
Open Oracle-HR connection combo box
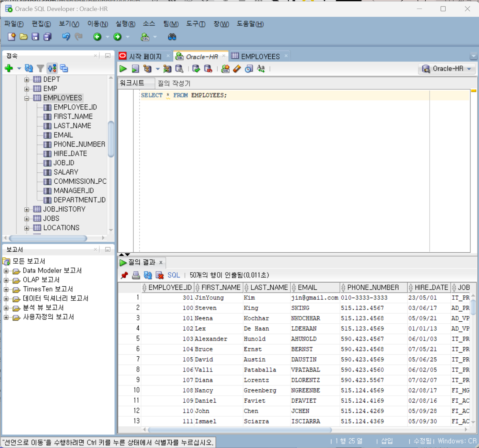click(447, 69)
